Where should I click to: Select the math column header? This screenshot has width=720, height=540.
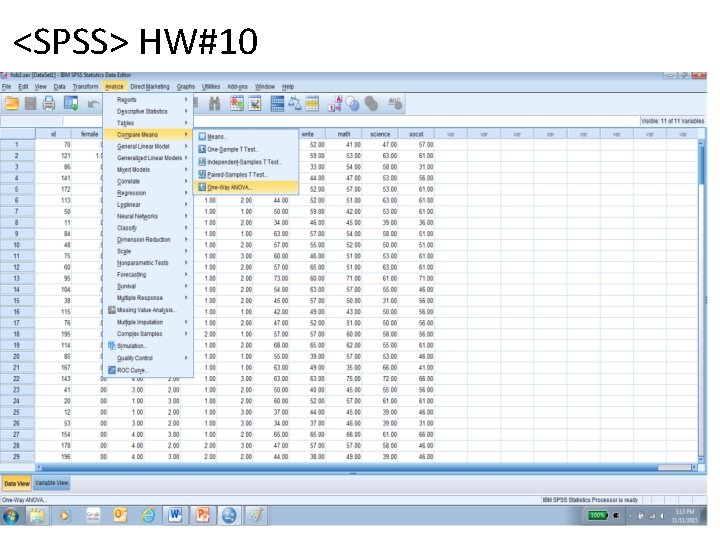[x=344, y=134]
